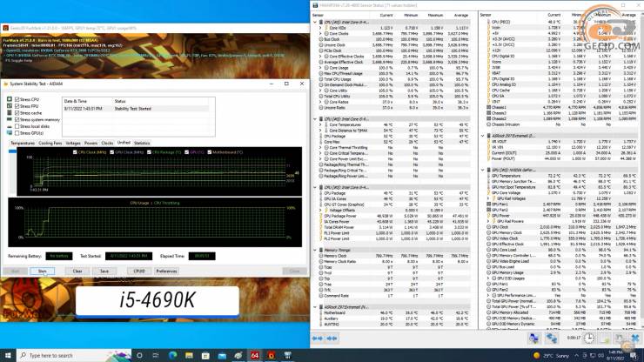
Task: Switch to Cooling Fans tab
Action: 50,143
